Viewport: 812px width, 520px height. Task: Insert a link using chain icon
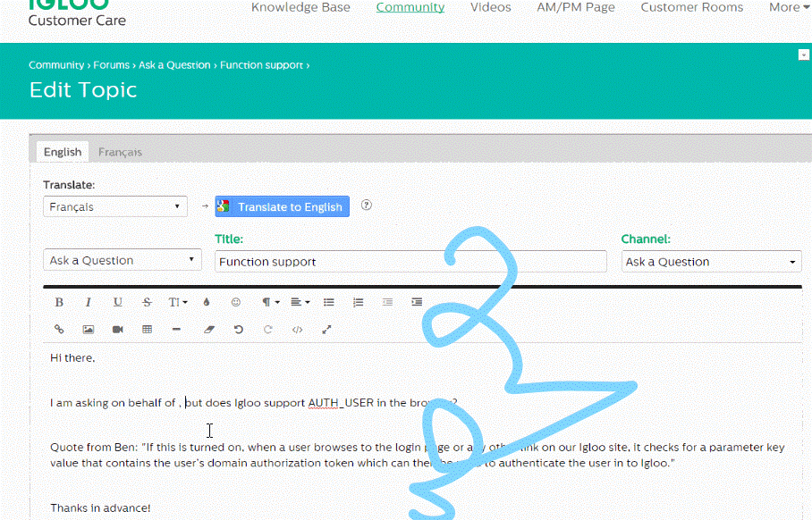59,330
